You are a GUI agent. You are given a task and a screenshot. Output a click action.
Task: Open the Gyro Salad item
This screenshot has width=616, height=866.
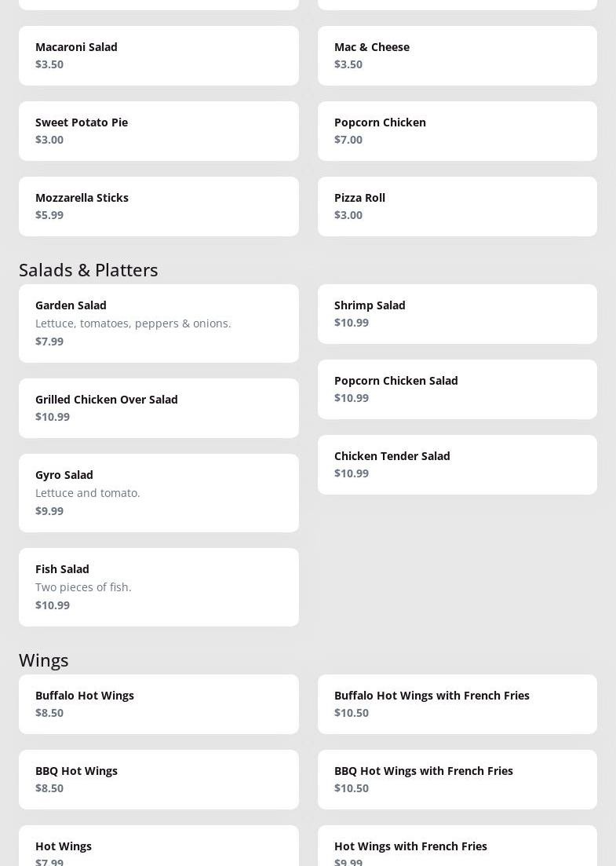click(x=159, y=493)
